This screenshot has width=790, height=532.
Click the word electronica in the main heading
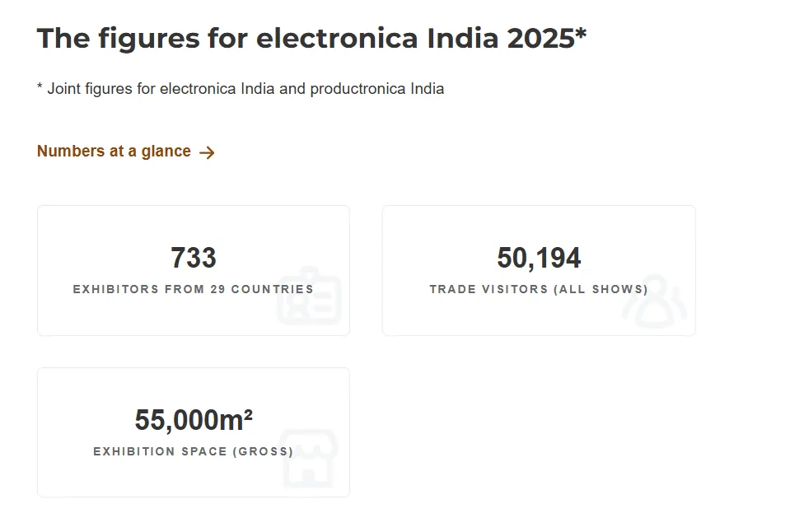(337, 38)
